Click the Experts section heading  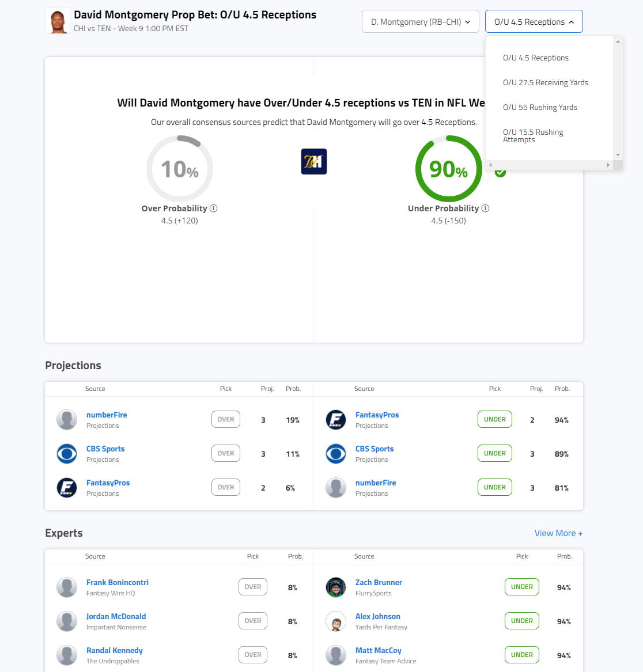tap(64, 533)
